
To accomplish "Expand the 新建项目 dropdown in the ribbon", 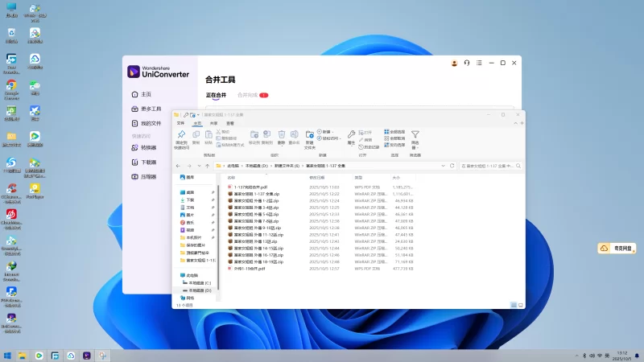I will [327, 131].
